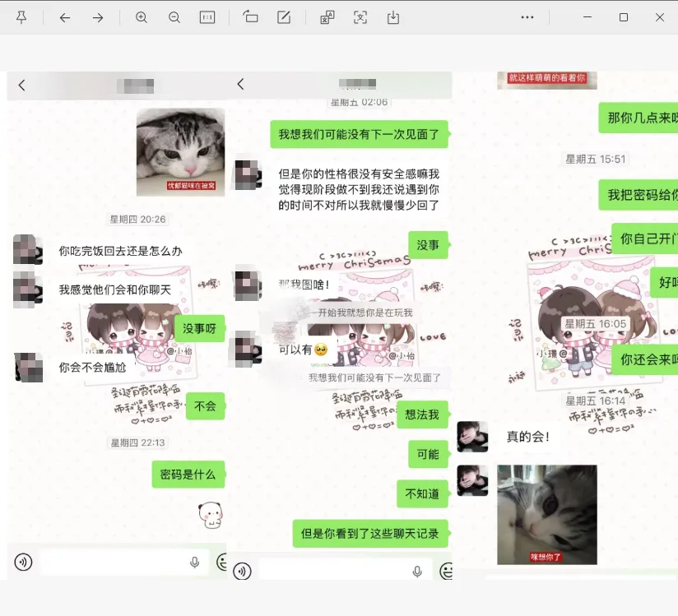
Task: Click the bubble '我想我们可能没有下一次见面了'
Action: (359, 134)
